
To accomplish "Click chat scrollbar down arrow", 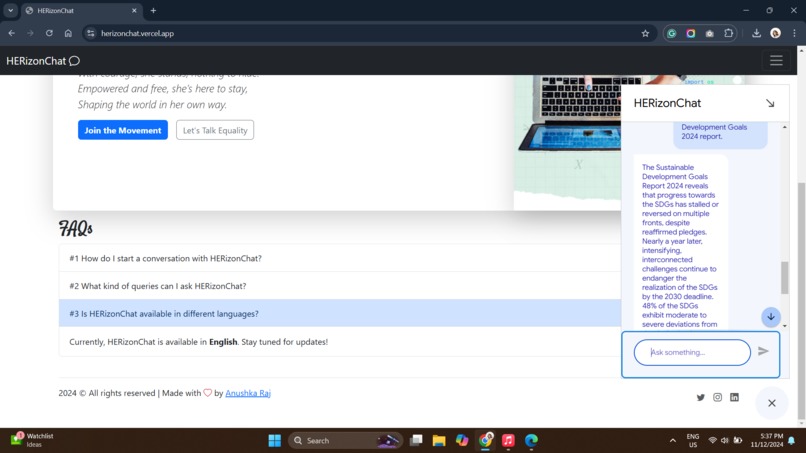I will click(x=784, y=326).
